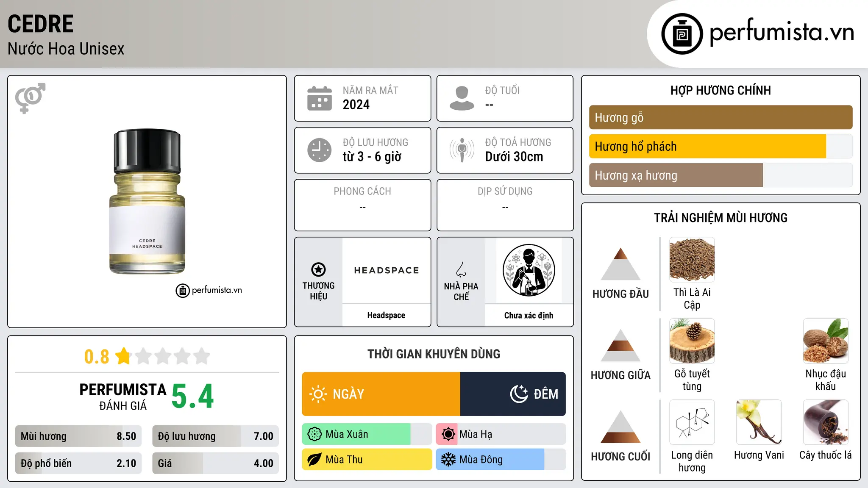The image size is (868, 488).
Task: Click the ĐỘ TUỔI age card
Action: (505, 98)
